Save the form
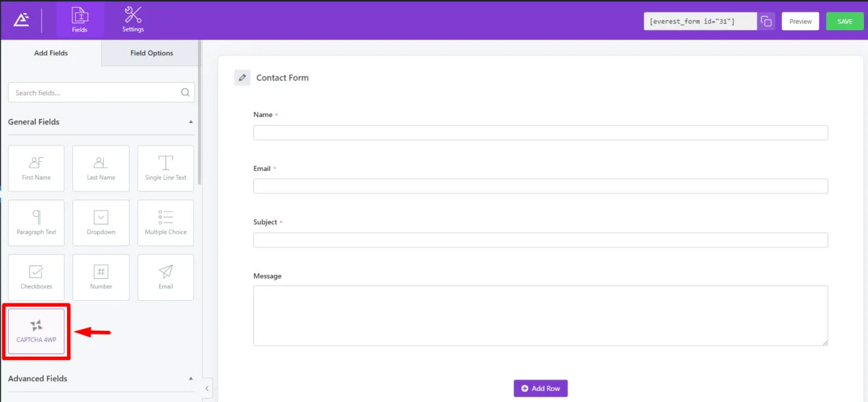The height and width of the screenshot is (402, 868). (x=844, y=21)
